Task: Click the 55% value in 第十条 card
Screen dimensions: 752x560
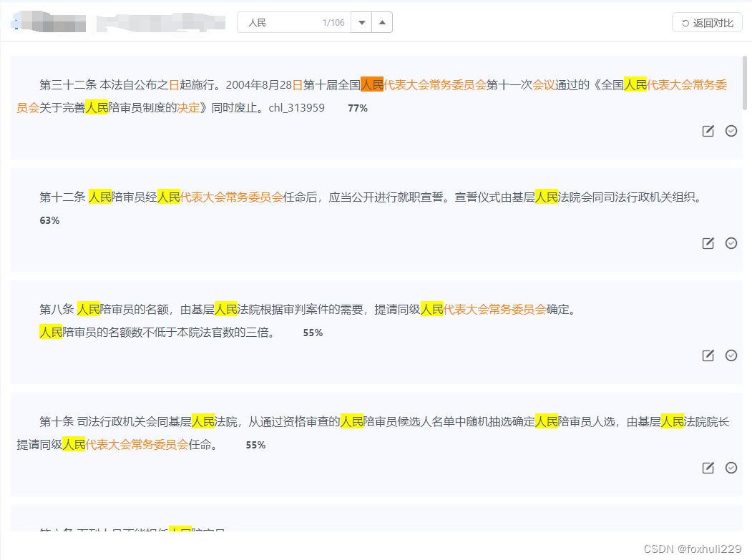Action: (x=255, y=445)
